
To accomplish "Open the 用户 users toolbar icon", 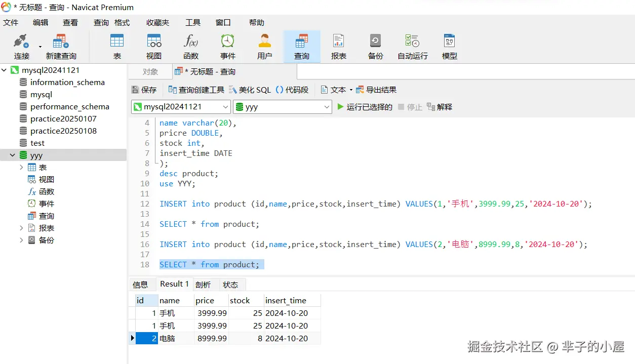I will pyautogui.click(x=265, y=47).
